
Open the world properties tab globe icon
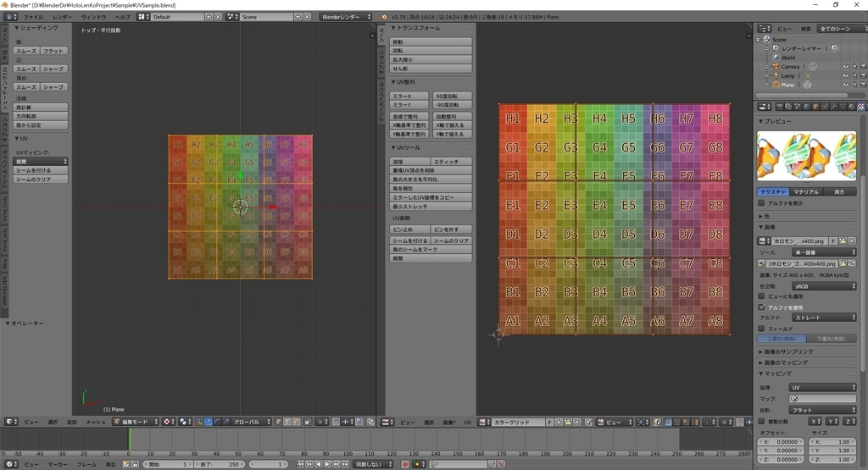coord(807,107)
